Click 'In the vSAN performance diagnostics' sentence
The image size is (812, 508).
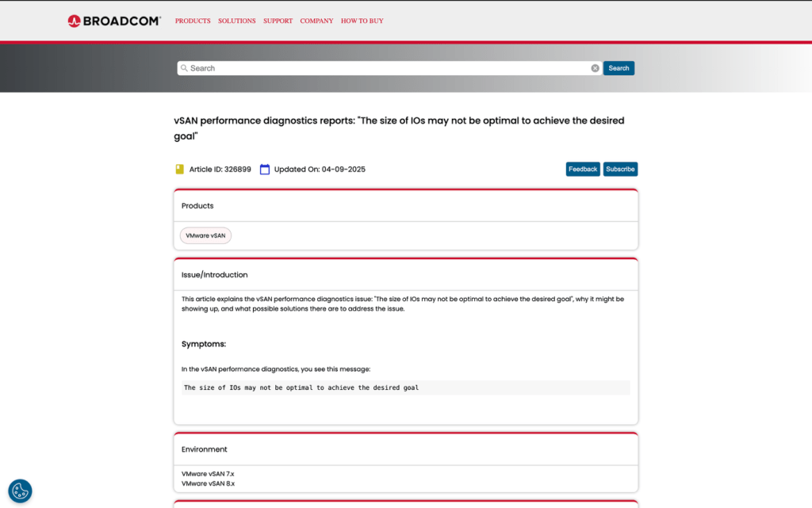[276, 369]
